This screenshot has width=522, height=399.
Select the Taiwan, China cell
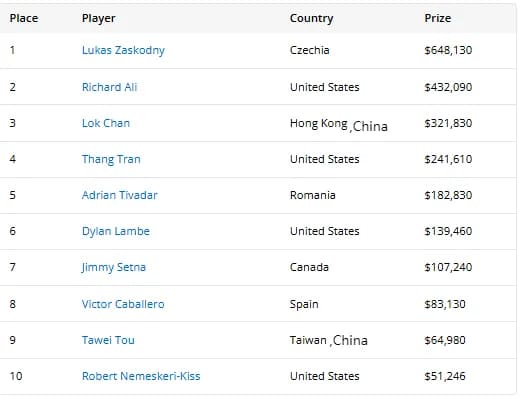(x=329, y=340)
